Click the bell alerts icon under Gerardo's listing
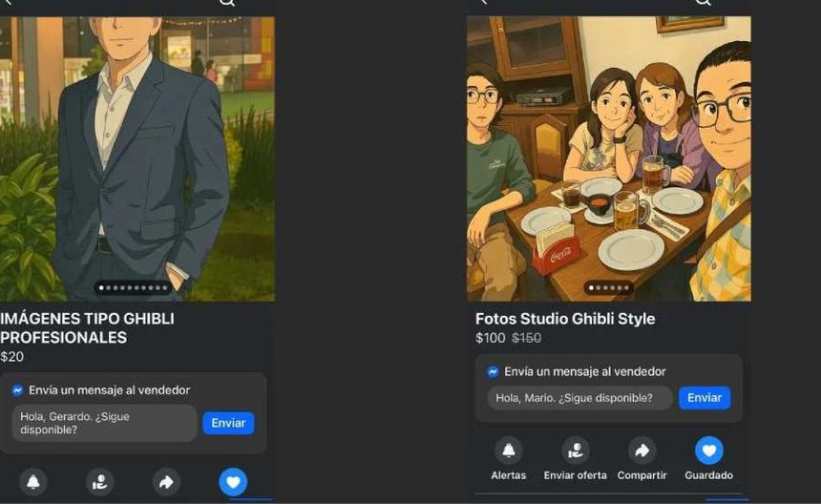Screen dimensions: 821x504 [x=33, y=482]
